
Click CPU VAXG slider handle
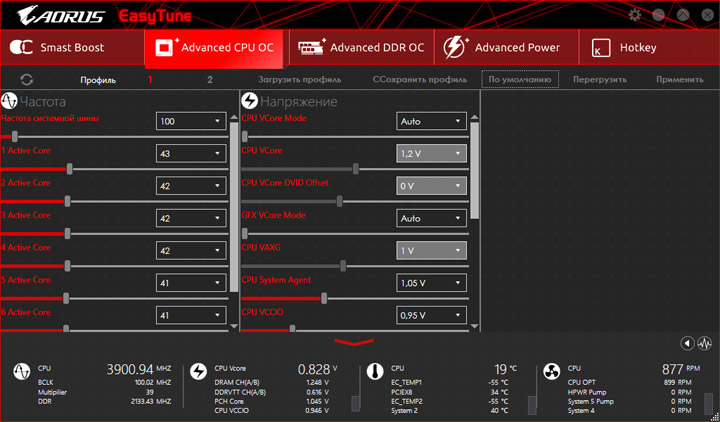click(343, 266)
